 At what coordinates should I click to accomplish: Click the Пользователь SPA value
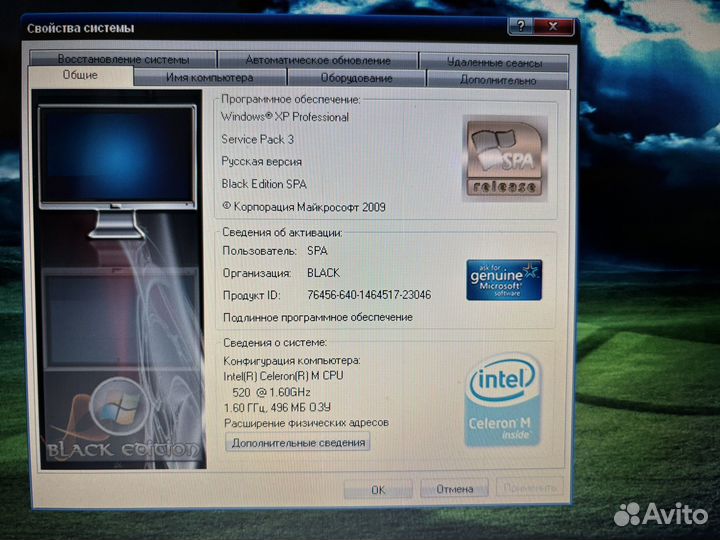[317, 251]
